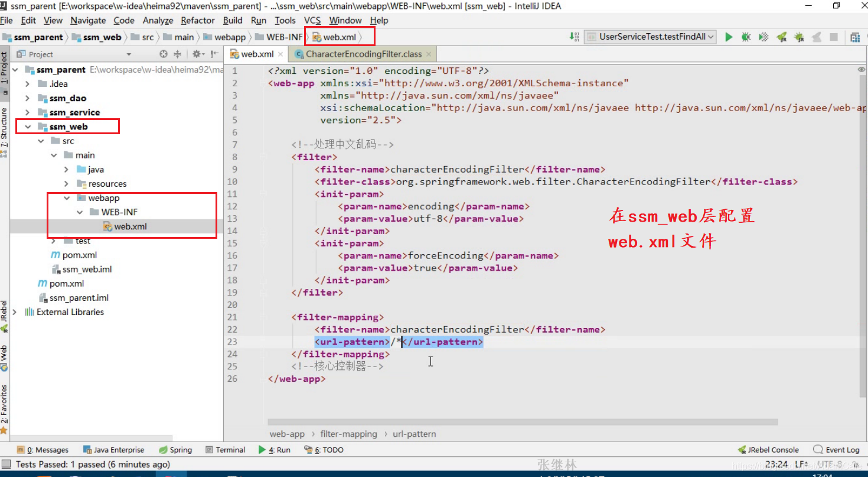
Task: Expand the .idea folder
Action: tap(28, 84)
